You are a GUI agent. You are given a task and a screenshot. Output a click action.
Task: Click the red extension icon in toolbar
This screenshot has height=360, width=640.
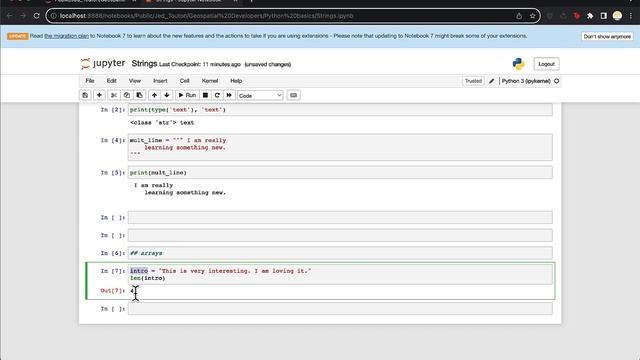576,16
